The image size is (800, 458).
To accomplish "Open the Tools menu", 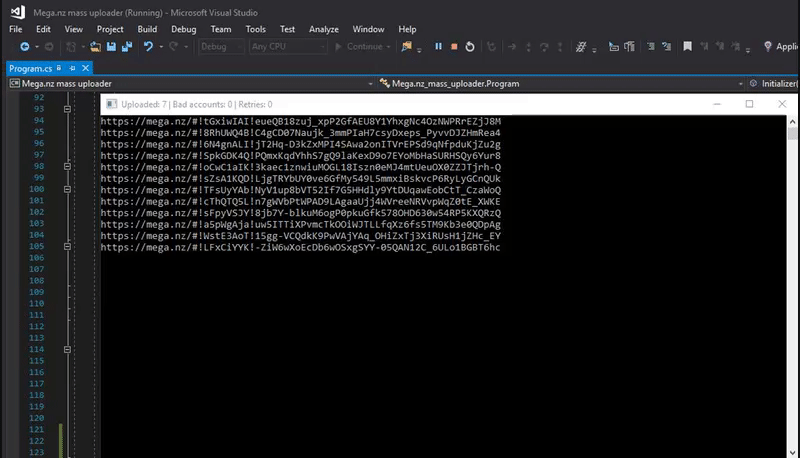I will click(256, 29).
